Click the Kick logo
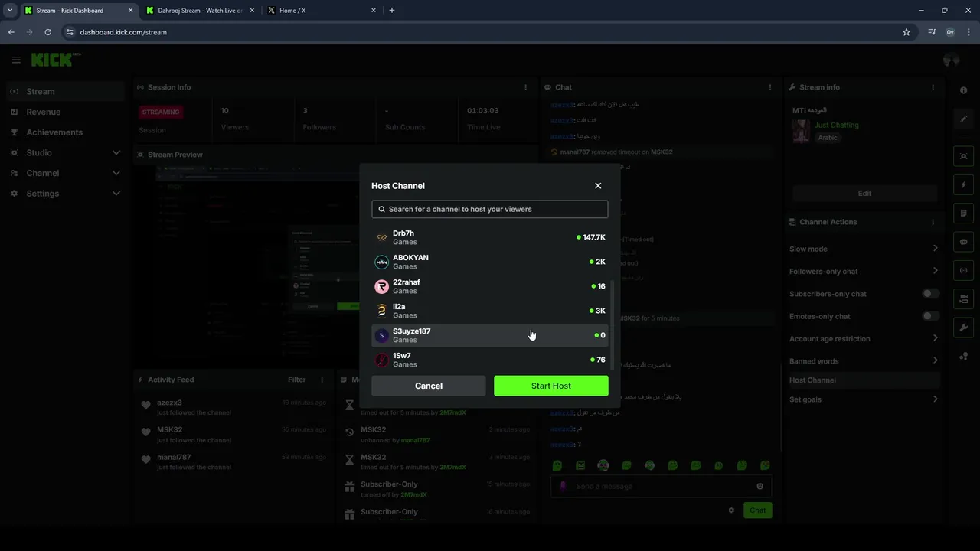 pyautogui.click(x=55, y=60)
